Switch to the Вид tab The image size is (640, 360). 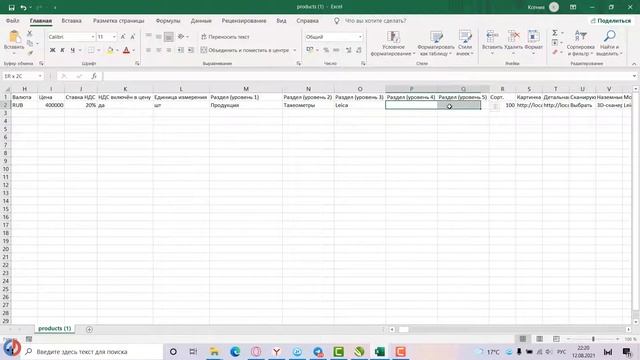281,21
